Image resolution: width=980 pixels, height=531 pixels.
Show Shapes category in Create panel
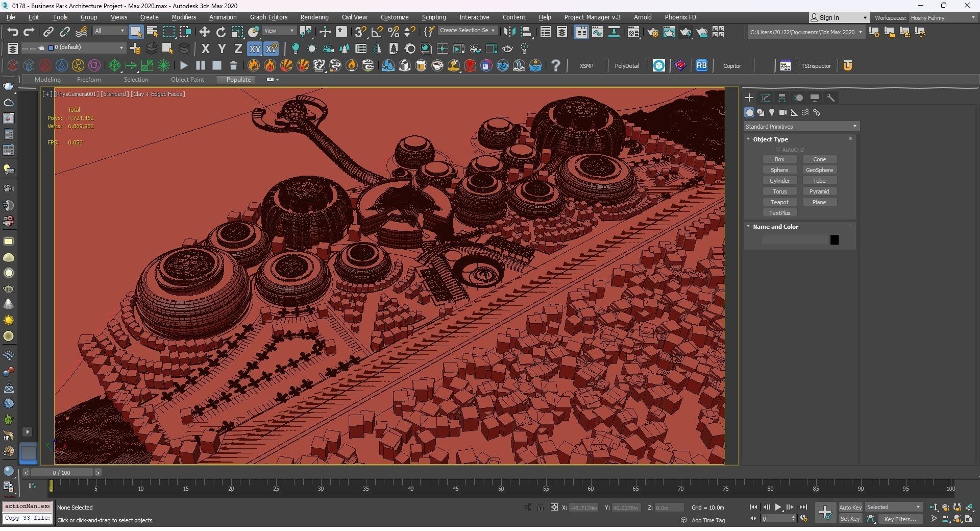[x=761, y=112]
